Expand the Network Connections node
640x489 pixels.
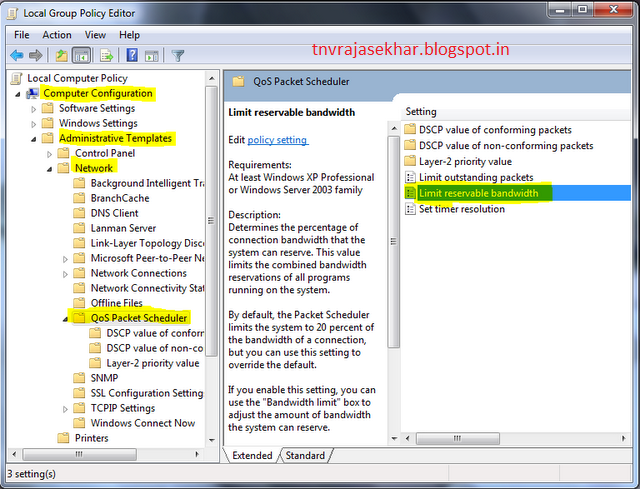point(65,274)
